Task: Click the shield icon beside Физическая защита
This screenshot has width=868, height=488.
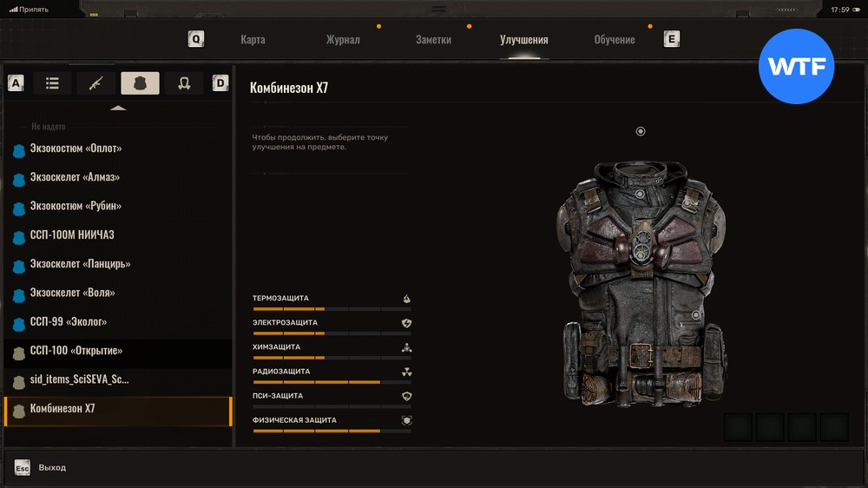Action: pyautogui.click(x=406, y=420)
